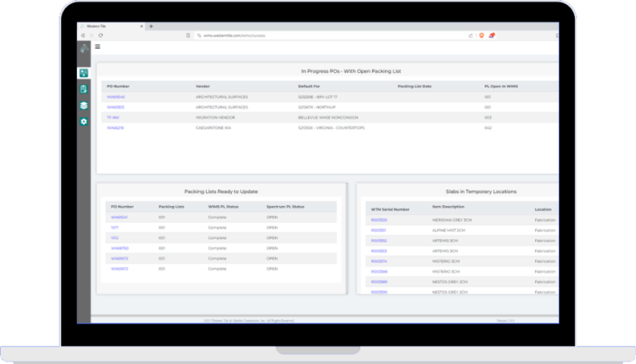Click the PO Number column header in top table

coord(119,86)
